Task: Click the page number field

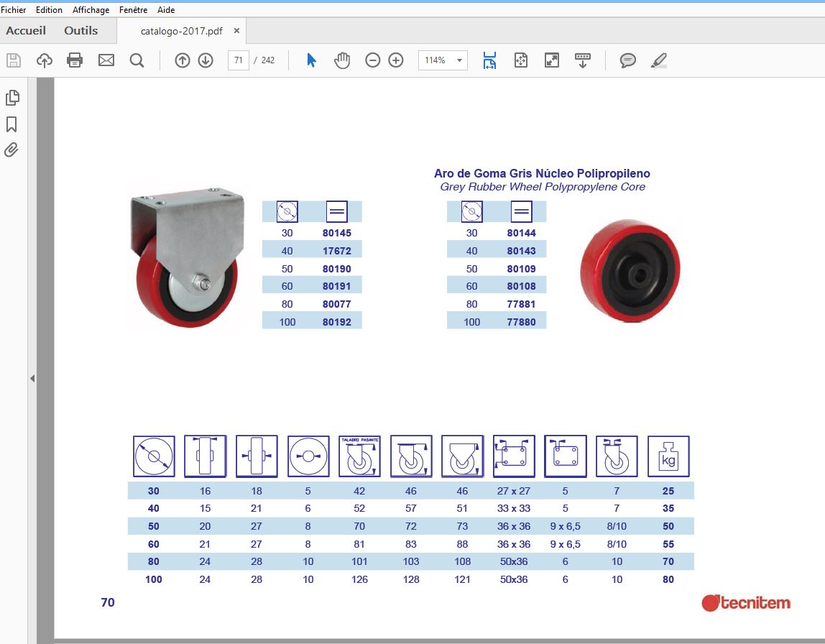Action: [x=239, y=60]
